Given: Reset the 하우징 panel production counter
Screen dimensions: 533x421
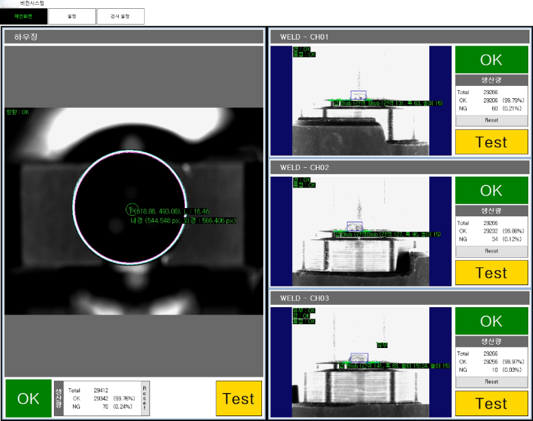Looking at the screenshot, I should (145, 398).
